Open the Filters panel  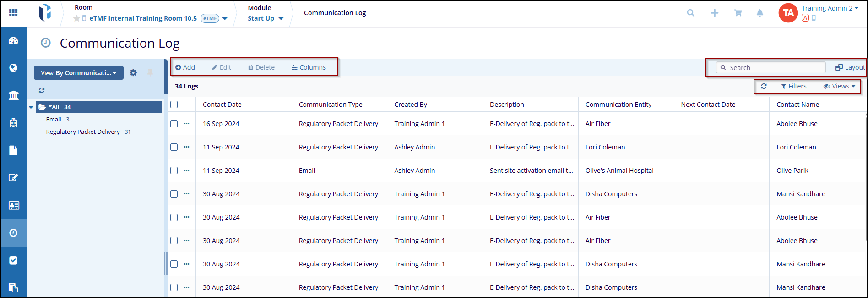(x=794, y=86)
